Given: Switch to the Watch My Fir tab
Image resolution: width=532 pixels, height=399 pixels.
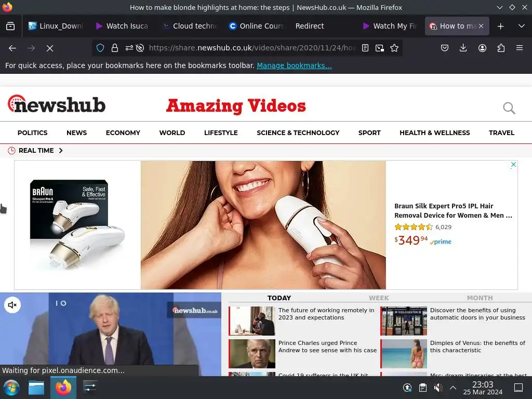Looking at the screenshot, I should point(390,26).
